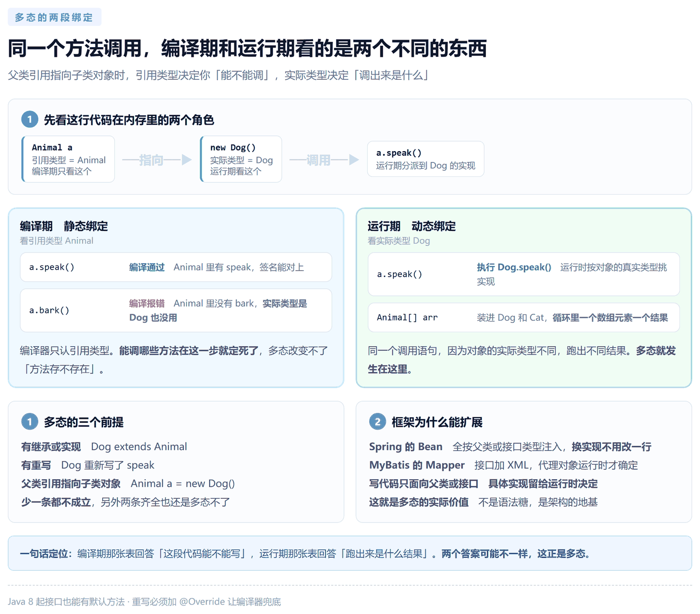The image size is (700, 614).
Task: Select the 编译期 静态绑定 panel heading
Action: pyautogui.click(x=64, y=226)
